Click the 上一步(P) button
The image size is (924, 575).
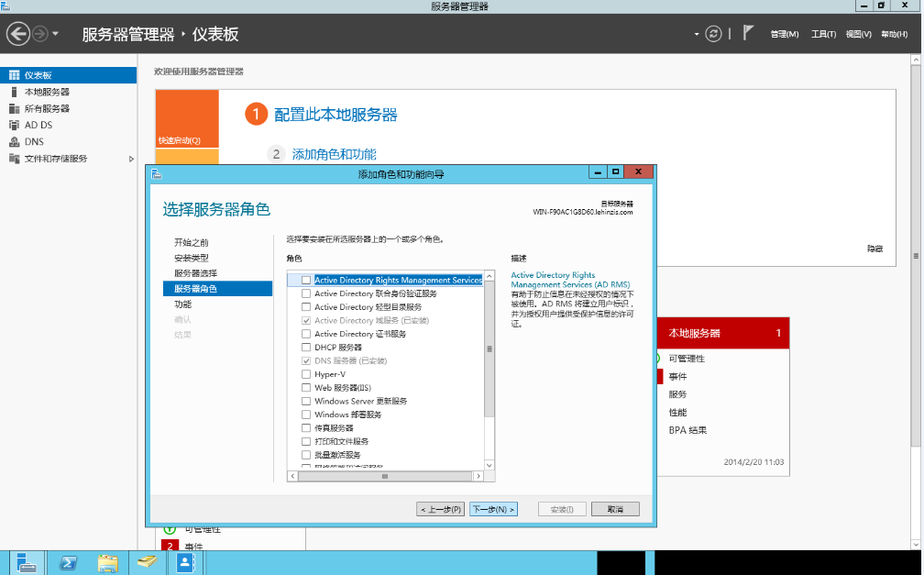tap(440, 509)
